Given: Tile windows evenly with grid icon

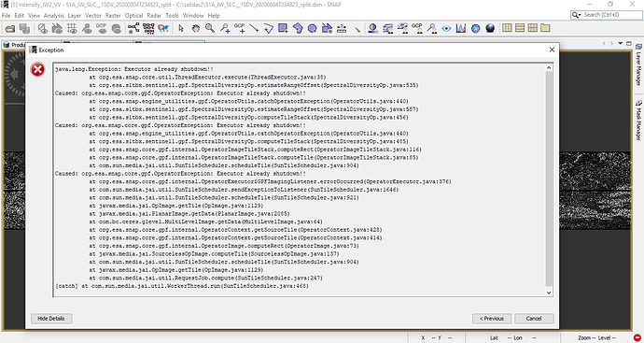Looking at the screenshot, I should coord(533,28).
